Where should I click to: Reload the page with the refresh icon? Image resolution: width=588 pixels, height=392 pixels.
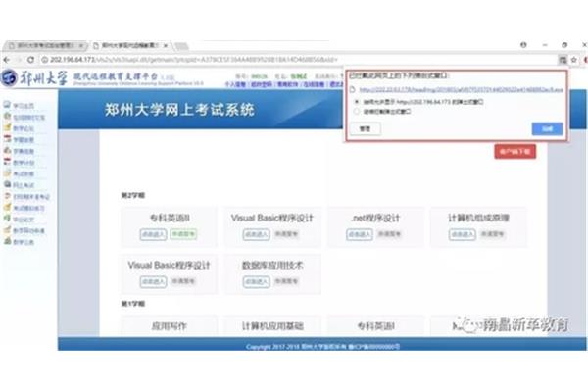tap(30, 60)
